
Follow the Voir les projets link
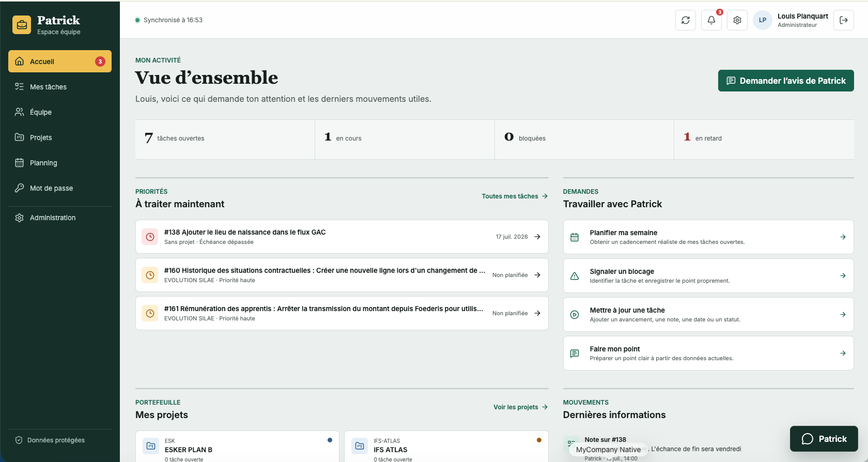(x=520, y=407)
